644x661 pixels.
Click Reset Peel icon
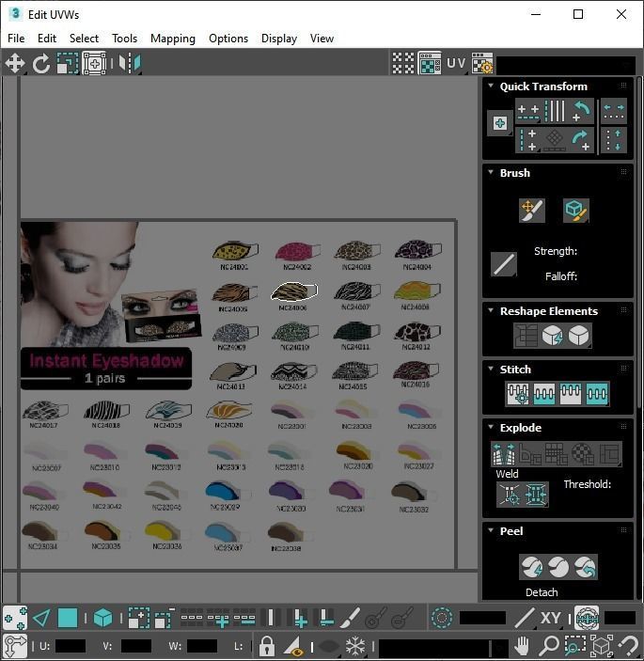(585, 567)
